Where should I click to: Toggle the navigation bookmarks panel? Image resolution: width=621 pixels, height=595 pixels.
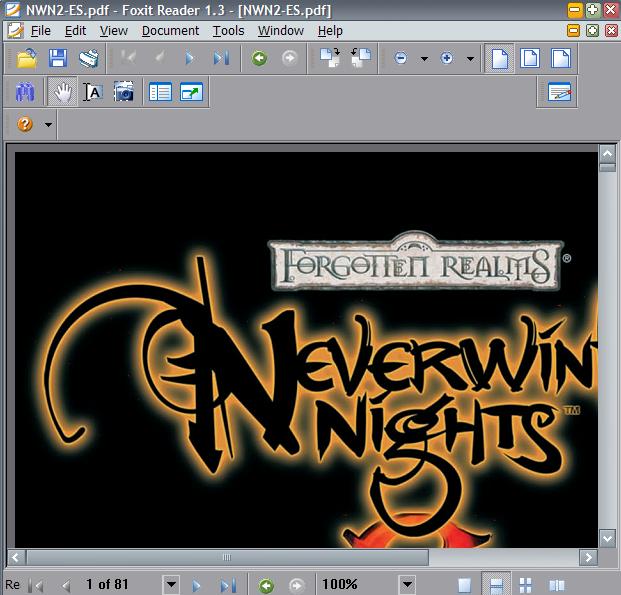[x=160, y=92]
